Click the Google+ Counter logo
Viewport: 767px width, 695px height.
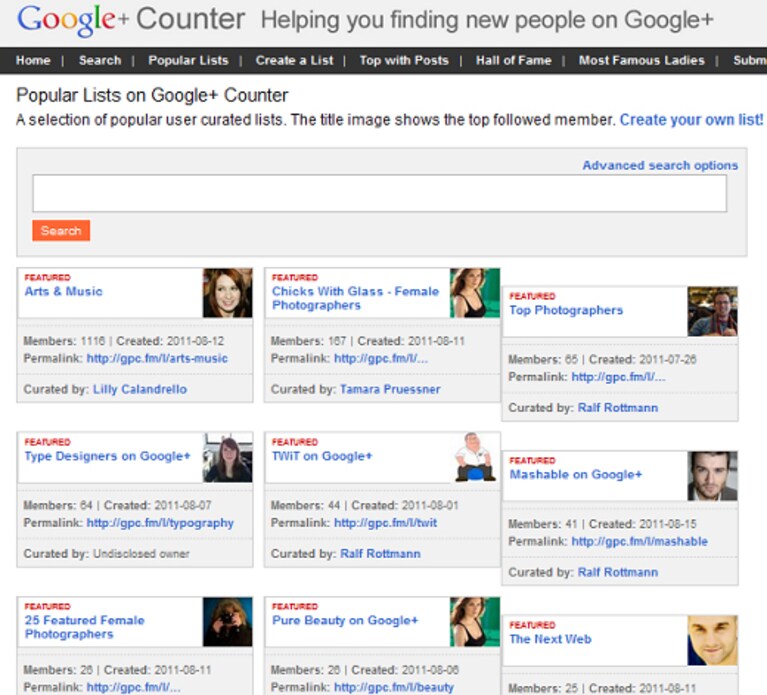coord(131,20)
